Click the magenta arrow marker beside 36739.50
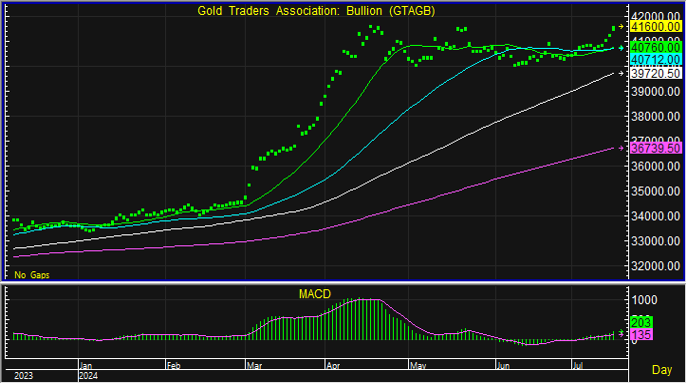Viewport: 687px width, 384px height. click(621, 148)
